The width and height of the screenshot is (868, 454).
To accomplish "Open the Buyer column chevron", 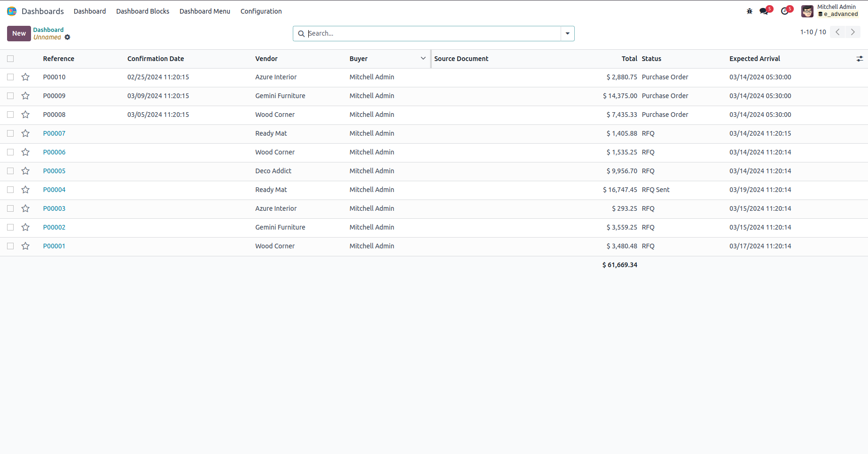I will click(423, 59).
